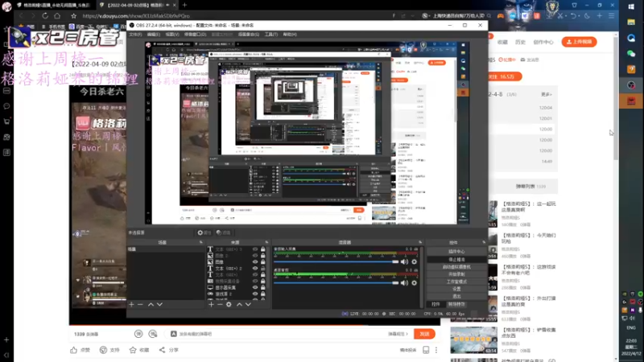Remove the selected scene with minus icon
This screenshot has height=362, width=644.
[x=140, y=305]
